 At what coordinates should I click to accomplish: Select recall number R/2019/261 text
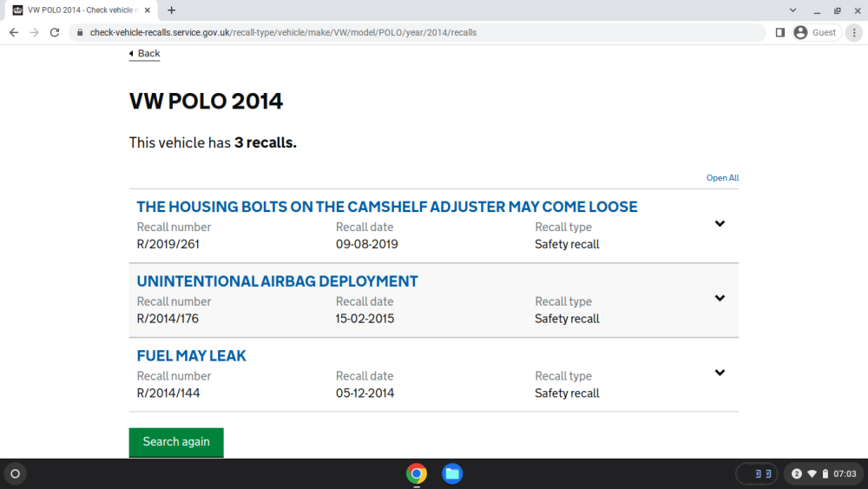[168, 244]
